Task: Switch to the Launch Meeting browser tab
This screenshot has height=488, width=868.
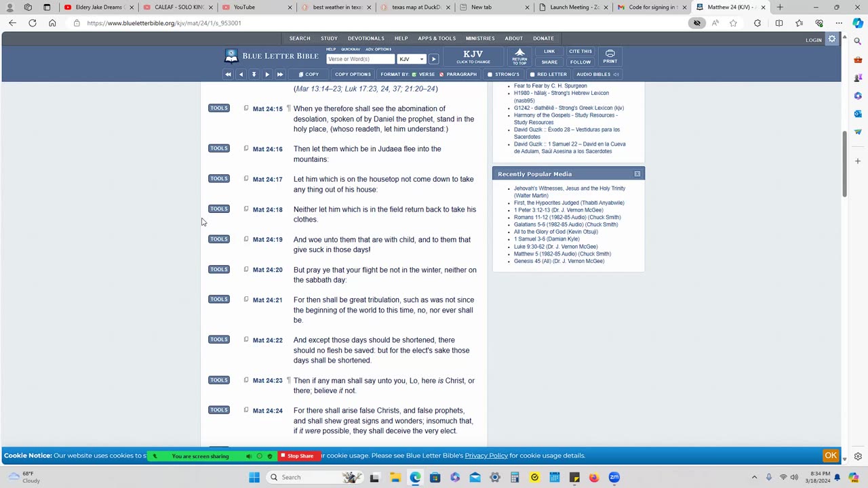Action: coord(574,7)
